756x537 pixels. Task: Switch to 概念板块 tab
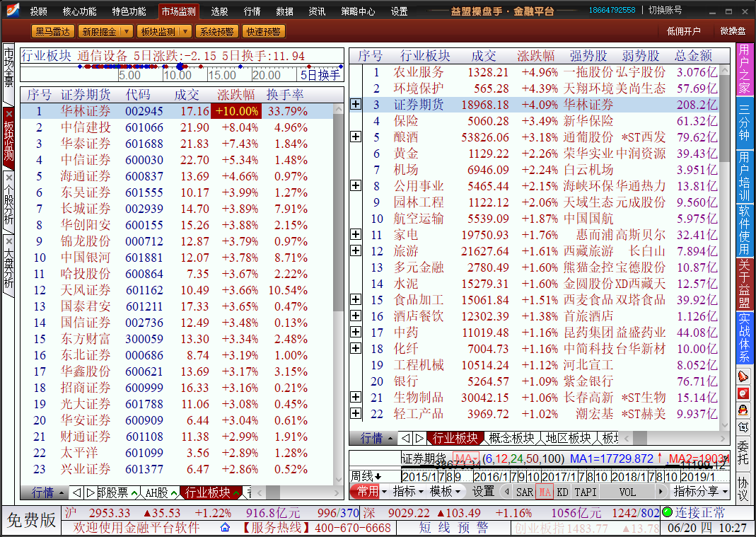pos(511,438)
